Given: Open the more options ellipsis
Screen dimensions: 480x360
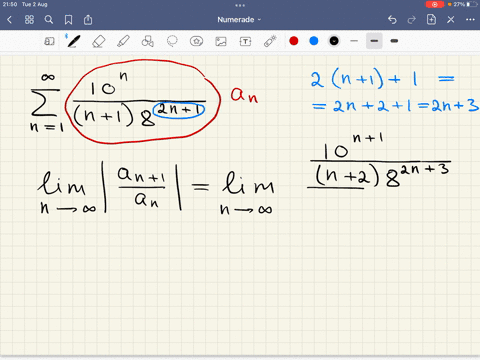Looking at the screenshot, I should click(x=470, y=20).
